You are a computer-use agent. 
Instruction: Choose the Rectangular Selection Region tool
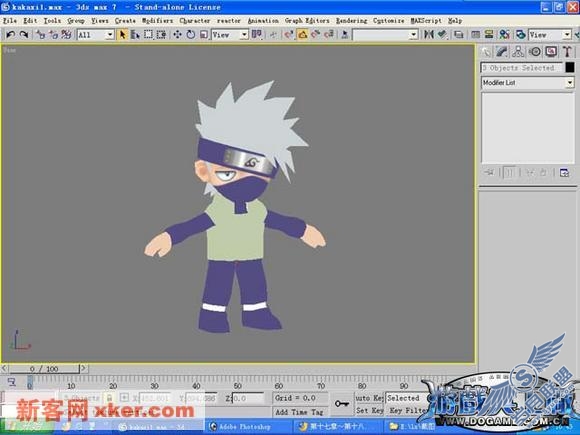[x=148, y=35]
